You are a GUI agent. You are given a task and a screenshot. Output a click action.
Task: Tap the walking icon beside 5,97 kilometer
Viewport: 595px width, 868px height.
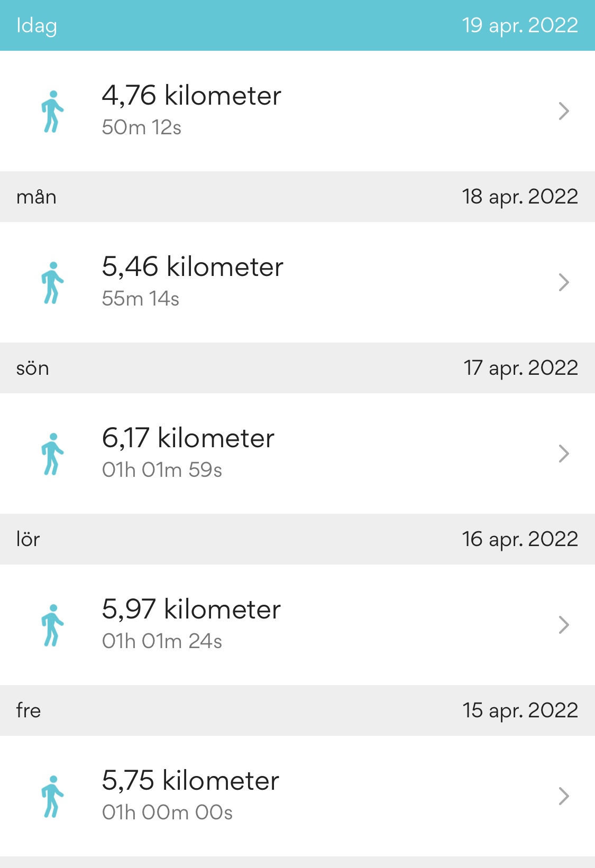tap(52, 625)
